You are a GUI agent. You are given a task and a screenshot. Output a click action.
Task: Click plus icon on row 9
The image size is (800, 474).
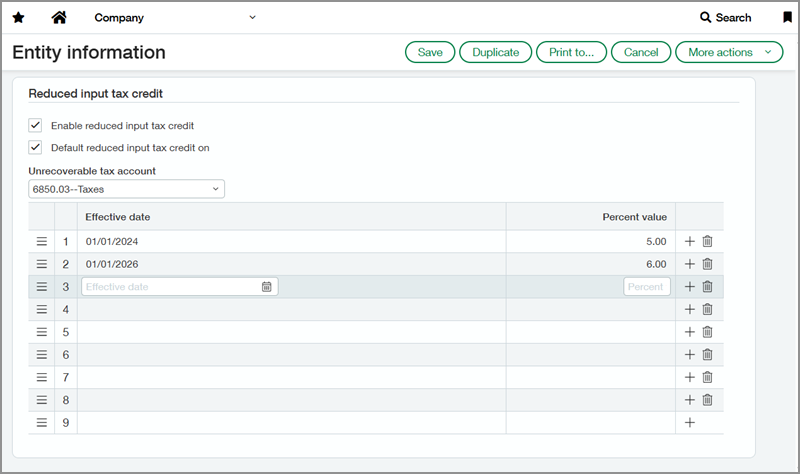(689, 423)
